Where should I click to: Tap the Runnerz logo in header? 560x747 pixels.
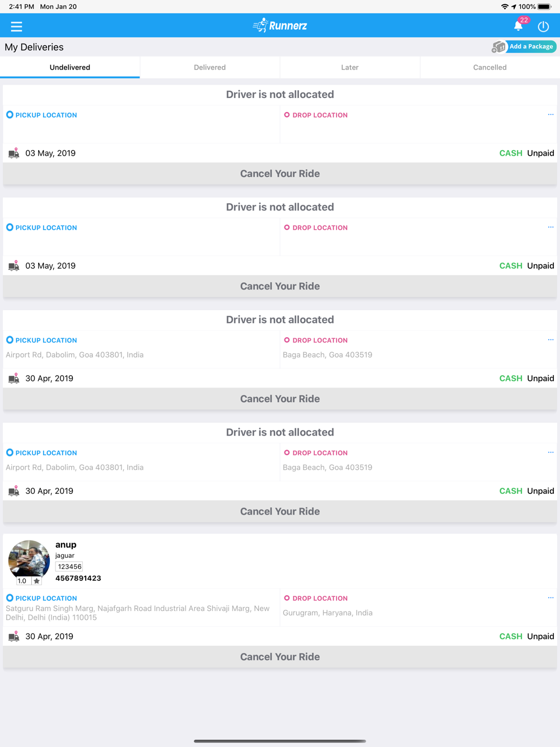coord(280,25)
